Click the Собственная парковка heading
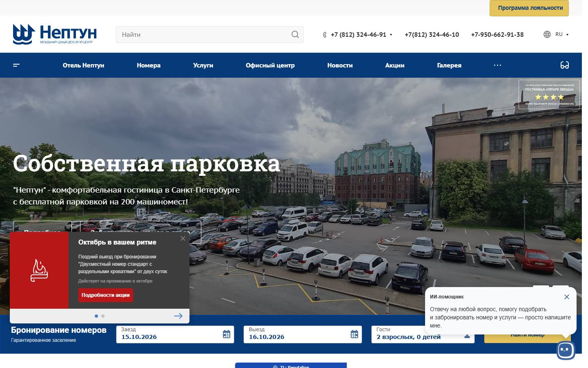The height and width of the screenshot is (368, 588). point(146,163)
